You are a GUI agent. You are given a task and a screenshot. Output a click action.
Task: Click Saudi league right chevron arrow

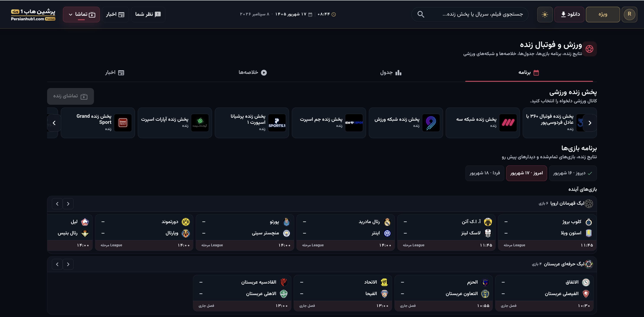click(x=68, y=264)
